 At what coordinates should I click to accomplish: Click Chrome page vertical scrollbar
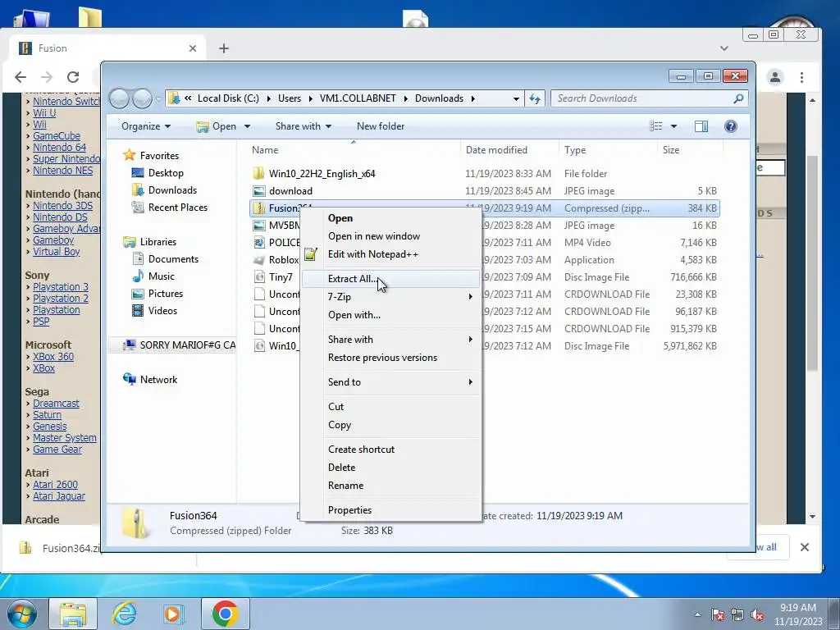click(x=813, y=262)
